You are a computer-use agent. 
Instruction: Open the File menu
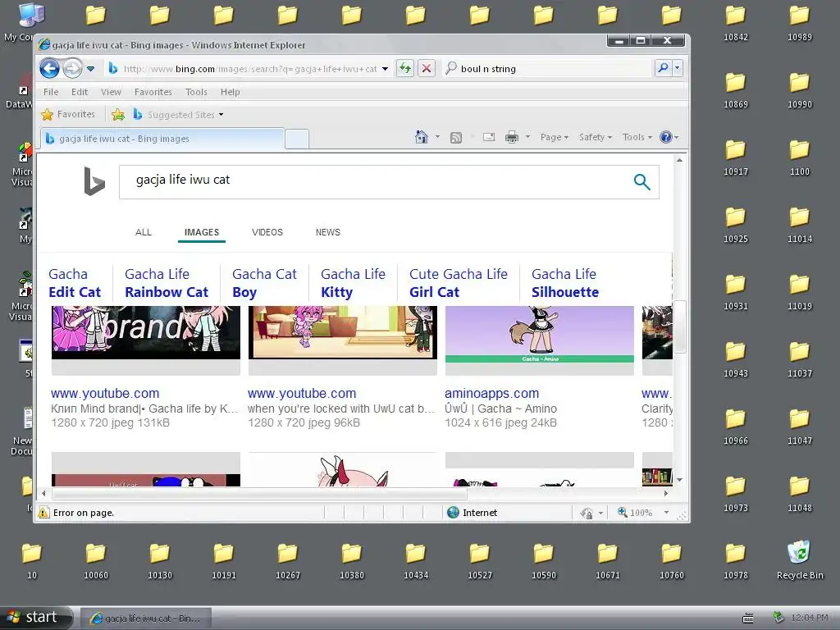tap(51, 92)
